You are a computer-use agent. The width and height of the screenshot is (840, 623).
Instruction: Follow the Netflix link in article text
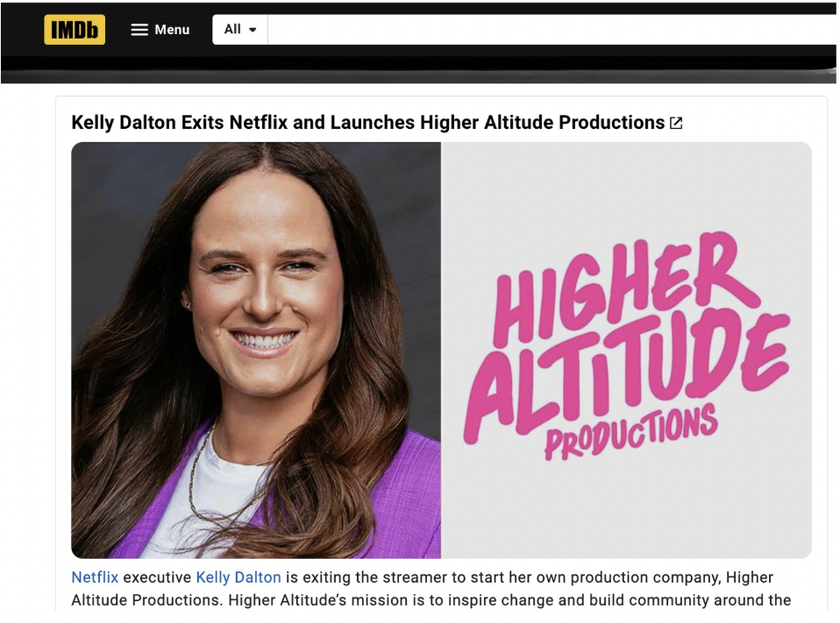click(95, 577)
